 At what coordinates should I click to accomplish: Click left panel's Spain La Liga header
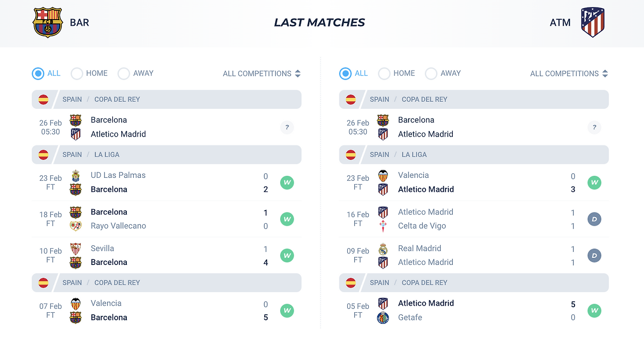pyautogui.click(x=167, y=155)
